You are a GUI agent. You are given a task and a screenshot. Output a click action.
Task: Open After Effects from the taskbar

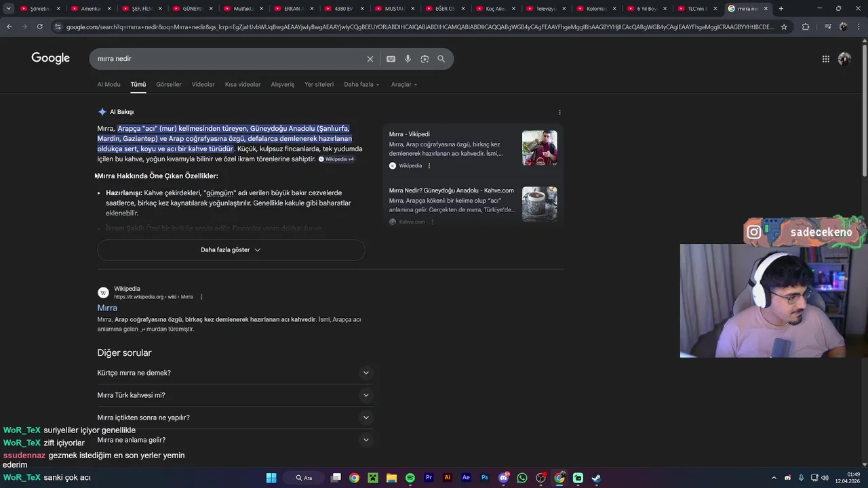click(466, 478)
